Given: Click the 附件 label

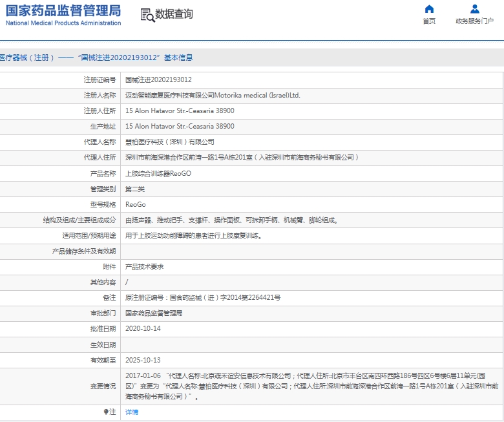Looking at the screenshot, I should pyautogui.click(x=109, y=267).
